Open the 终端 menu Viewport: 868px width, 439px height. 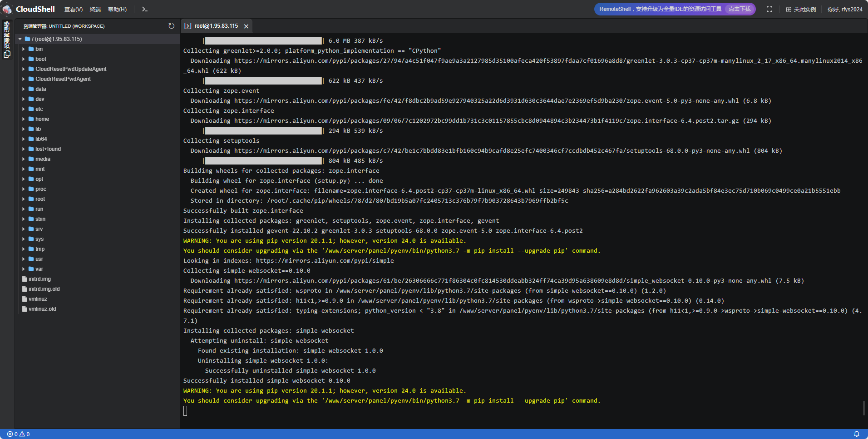pyautogui.click(x=95, y=10)
